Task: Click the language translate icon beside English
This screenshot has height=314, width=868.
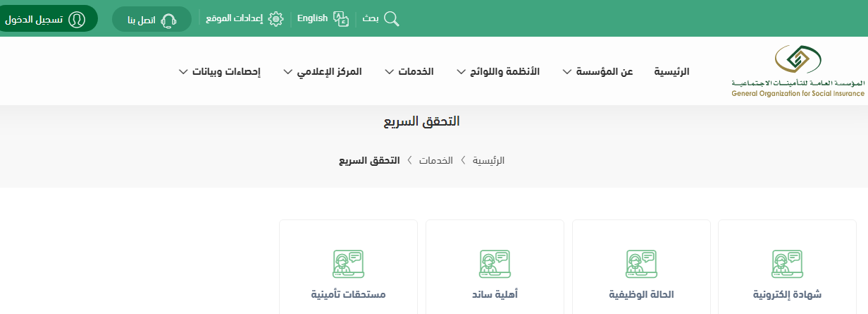Action: tap(341, 19)
